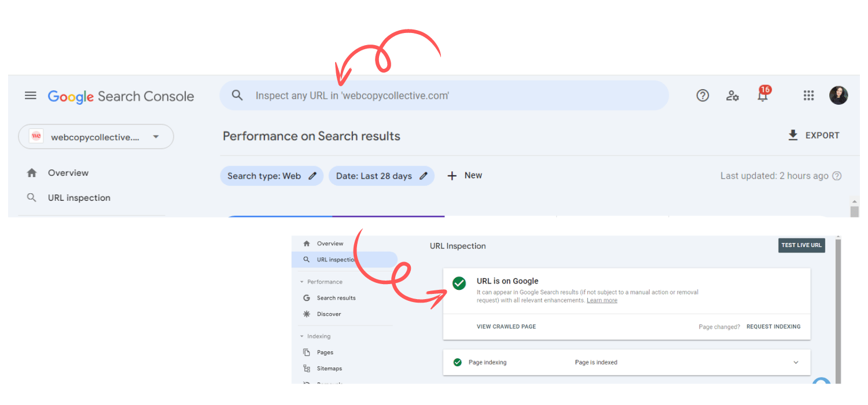Open the hamburger main menu
This screenshot has width=868, height=405.
click(x=31, y=95)
